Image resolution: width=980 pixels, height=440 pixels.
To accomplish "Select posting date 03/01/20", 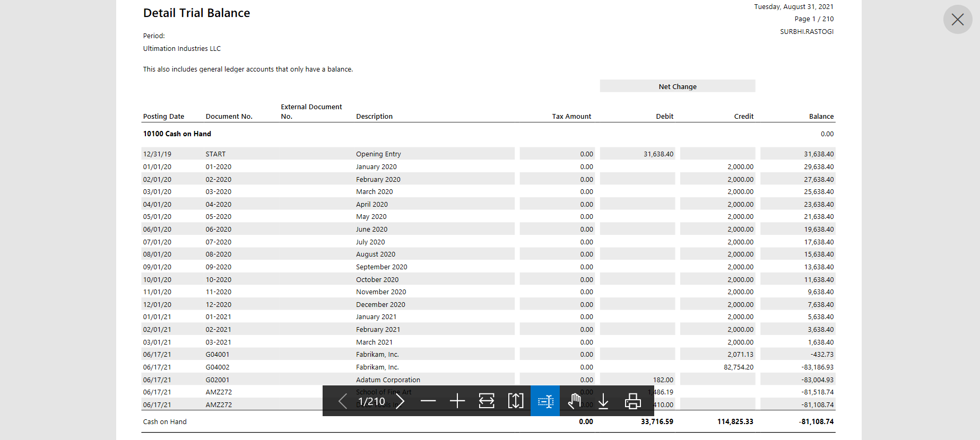I will tap(157, 192).
